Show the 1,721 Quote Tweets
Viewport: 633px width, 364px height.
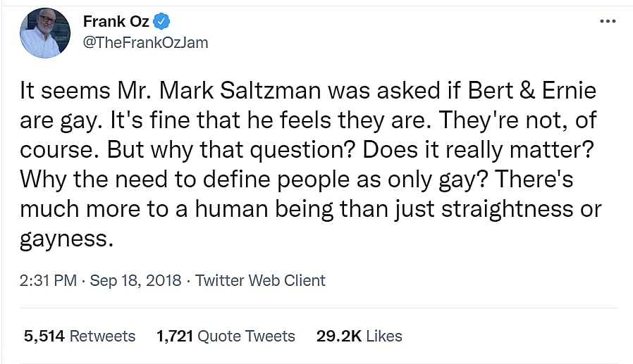pyautogui.click(x=226, y=336)
